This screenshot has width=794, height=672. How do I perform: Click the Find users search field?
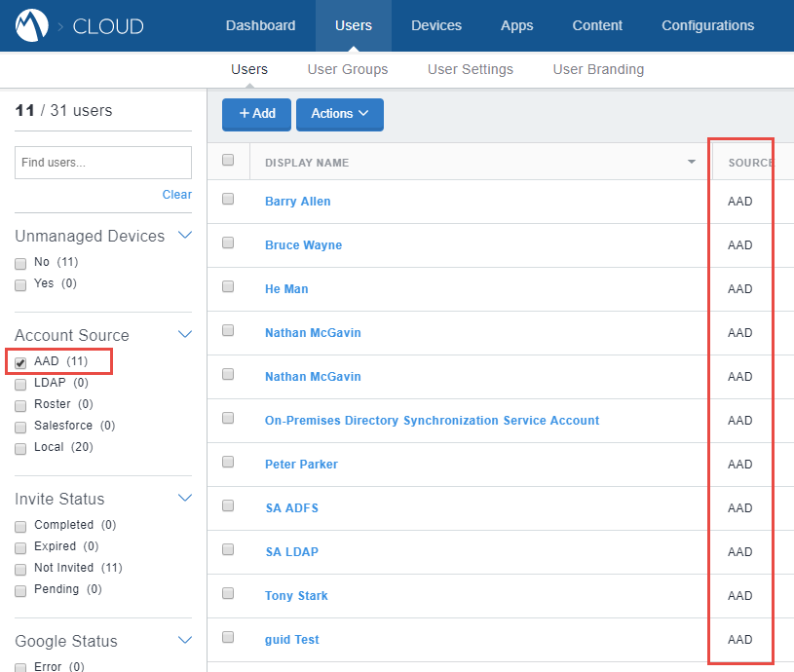click(x=102, y=163)
